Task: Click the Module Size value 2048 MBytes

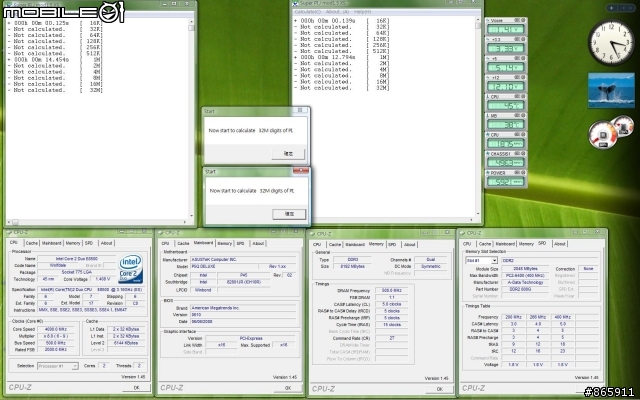Action: 525,269
